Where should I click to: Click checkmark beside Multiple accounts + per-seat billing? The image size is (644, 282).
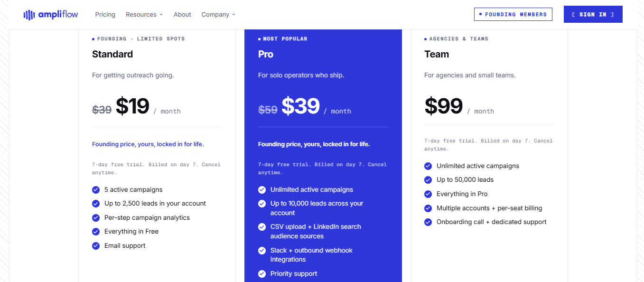(428, 208)
